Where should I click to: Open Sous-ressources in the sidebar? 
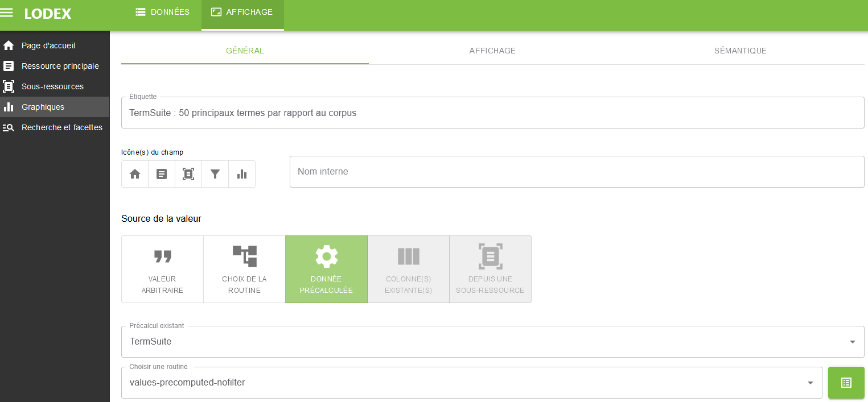click(52, 86)
